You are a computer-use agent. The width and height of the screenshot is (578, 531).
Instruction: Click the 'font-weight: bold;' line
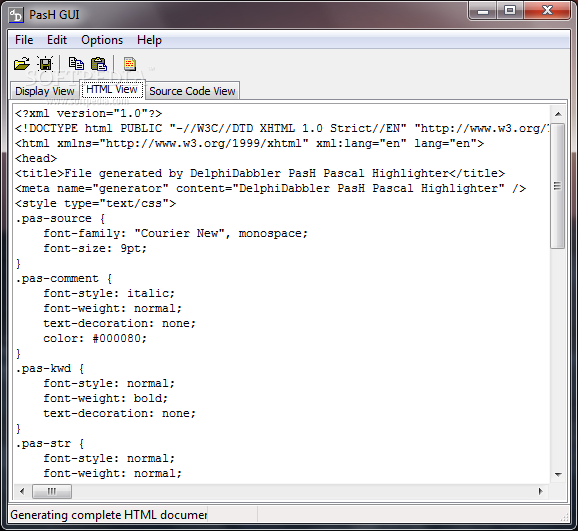[105, 398]
